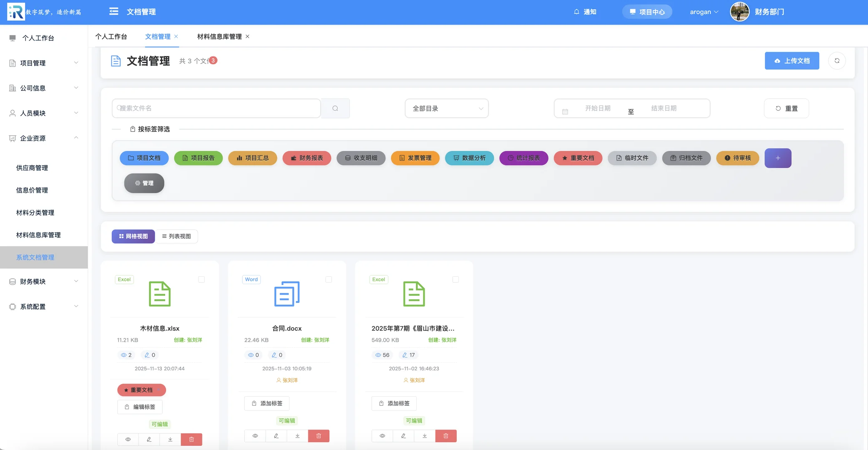The width and height of the screenshot is (868, 450).
Task: Open the 全部目录 directory dropdown
Action: point(446,108)
